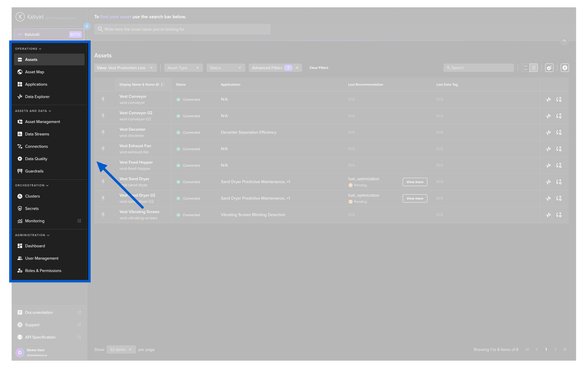Pin the Vest Decanter asset
The width and height of the screenshot is (588, 368).
tap(103, 132)
